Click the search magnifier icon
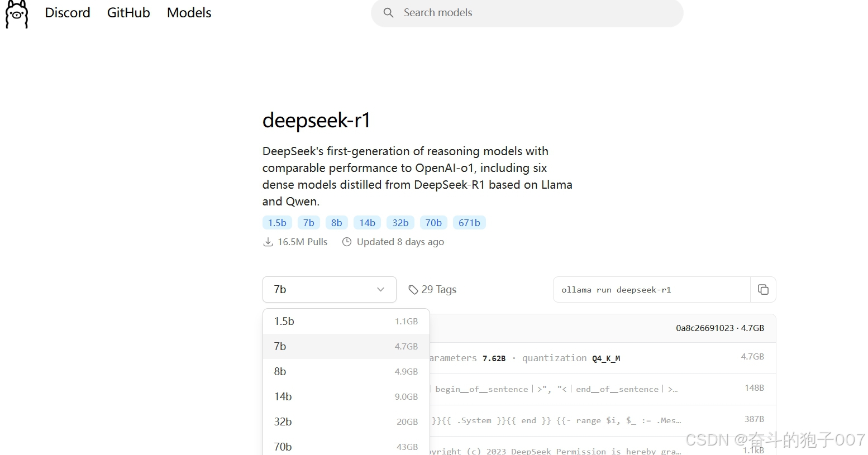The height and width of the screenshot is (455, 868). 388,12
